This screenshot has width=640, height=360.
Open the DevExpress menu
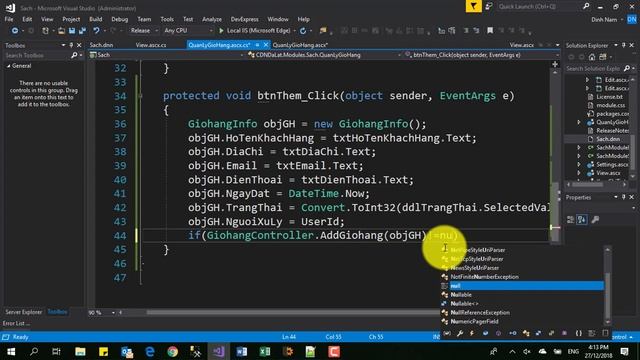[244, 19]
